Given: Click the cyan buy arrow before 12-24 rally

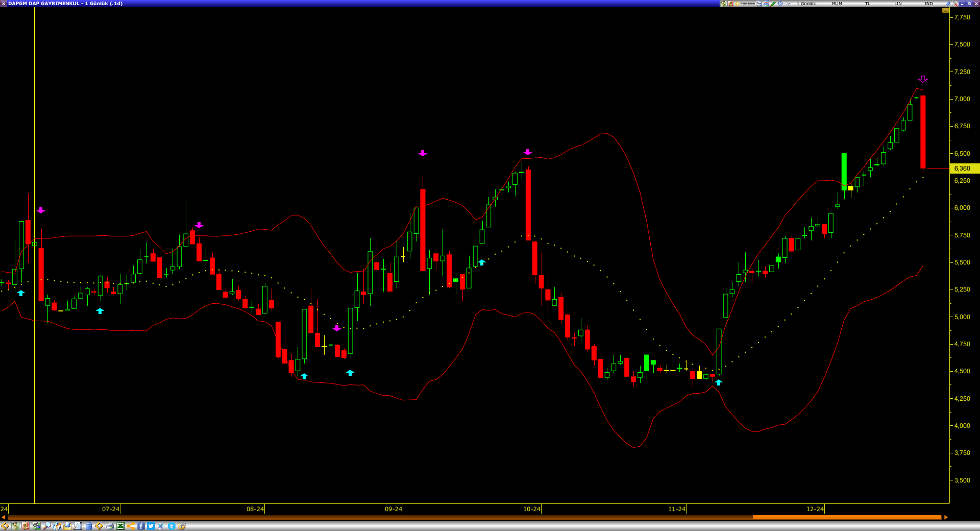Looking at the screenshot, I should 719,382.
